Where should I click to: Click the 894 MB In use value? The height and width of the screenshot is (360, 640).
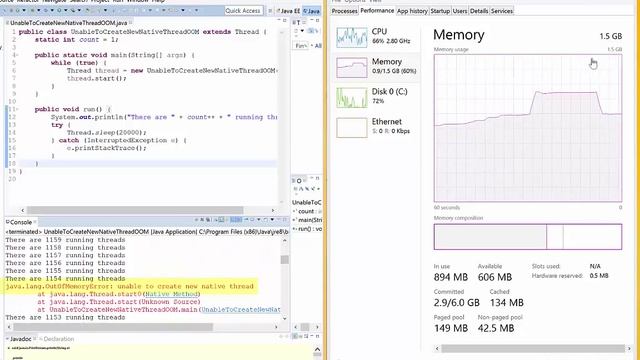coord(451,277)
